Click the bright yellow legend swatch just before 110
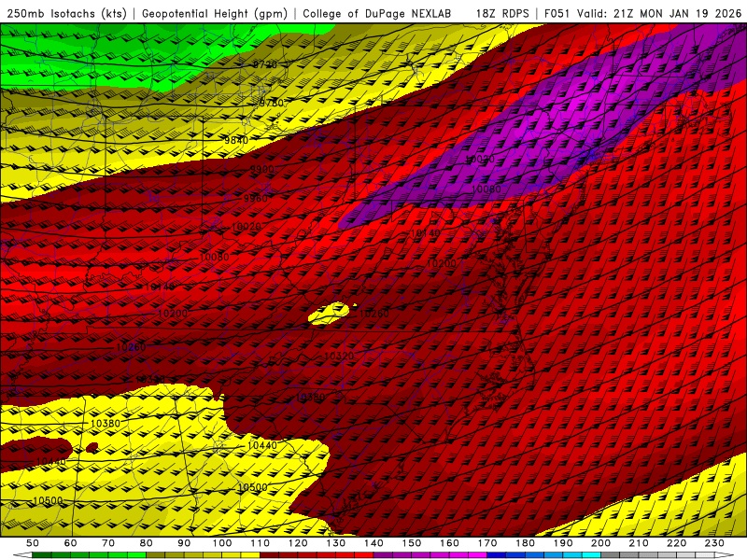747x560 pixels. click(x=250, y=555)
